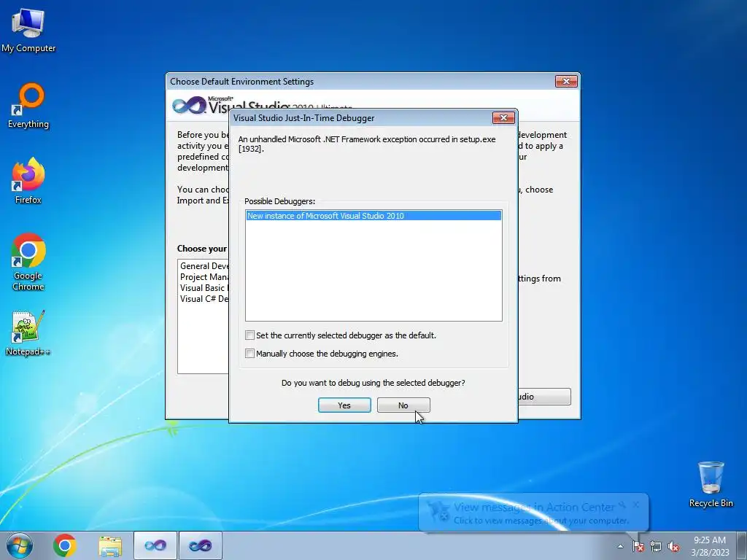Check 'Manually choose the debugging engines'
747x560 pixels.
click(x=249, y=354)
